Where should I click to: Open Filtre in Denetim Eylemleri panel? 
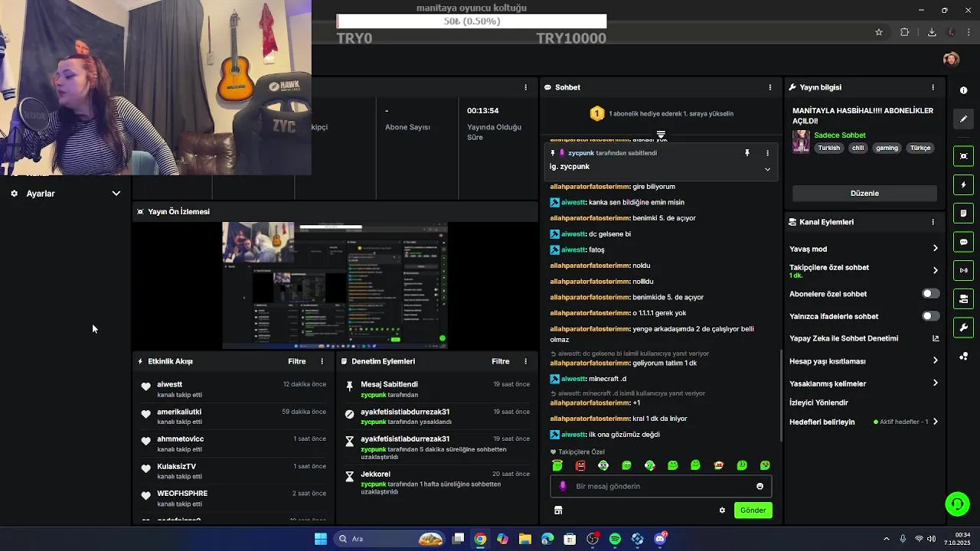point(501,361)
